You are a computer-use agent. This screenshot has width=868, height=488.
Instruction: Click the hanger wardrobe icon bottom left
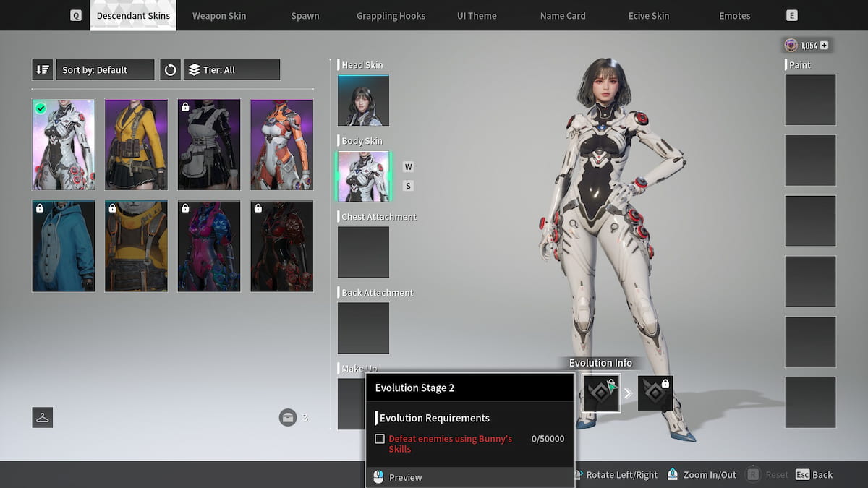42,417
